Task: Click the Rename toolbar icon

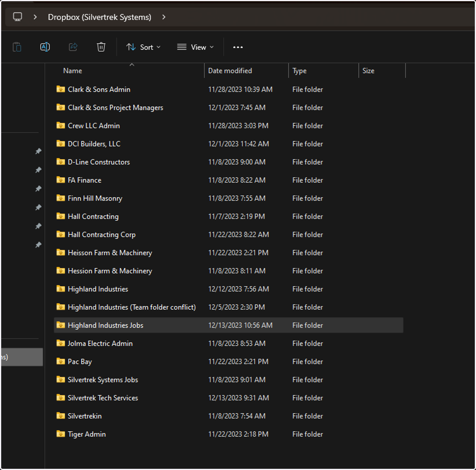Action: [x=45, y=47]
